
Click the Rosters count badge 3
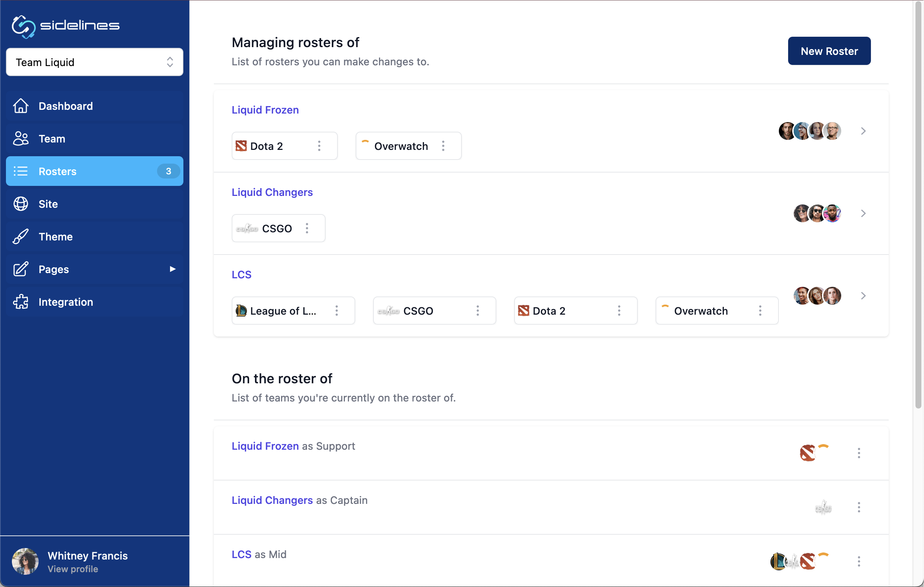coord(169,171)
